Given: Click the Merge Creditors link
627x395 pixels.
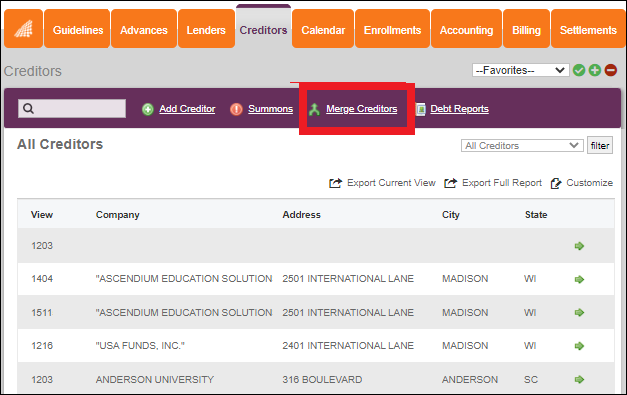Looking at the screenshot, I should click(x=361, y=109).
